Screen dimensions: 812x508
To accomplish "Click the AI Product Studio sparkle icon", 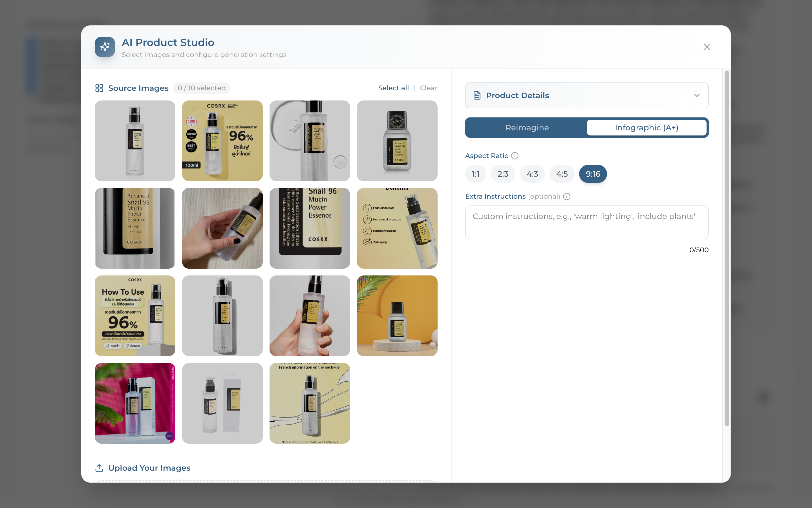I will coord(105,47).
